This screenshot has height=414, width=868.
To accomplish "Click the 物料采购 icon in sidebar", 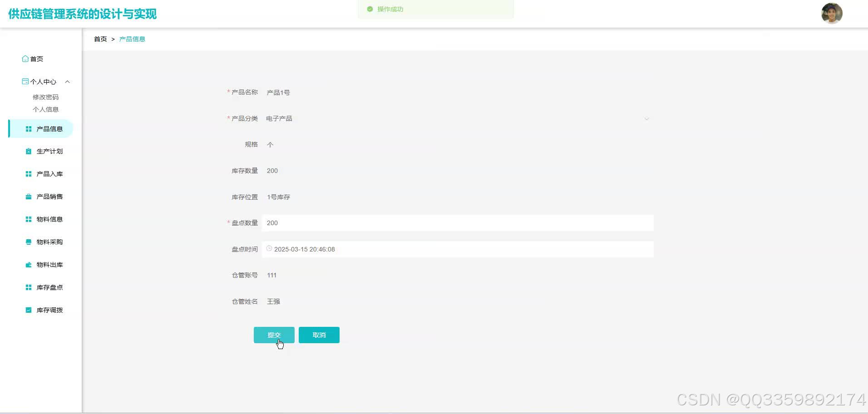I will coord(29,242).
